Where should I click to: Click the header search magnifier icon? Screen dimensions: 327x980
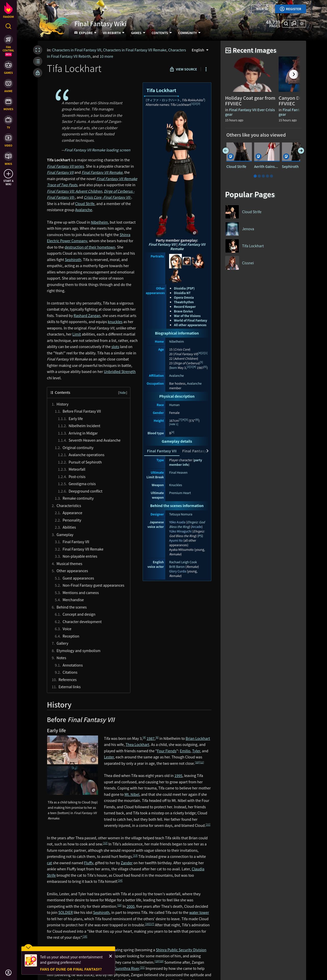[x=286, y=24]
